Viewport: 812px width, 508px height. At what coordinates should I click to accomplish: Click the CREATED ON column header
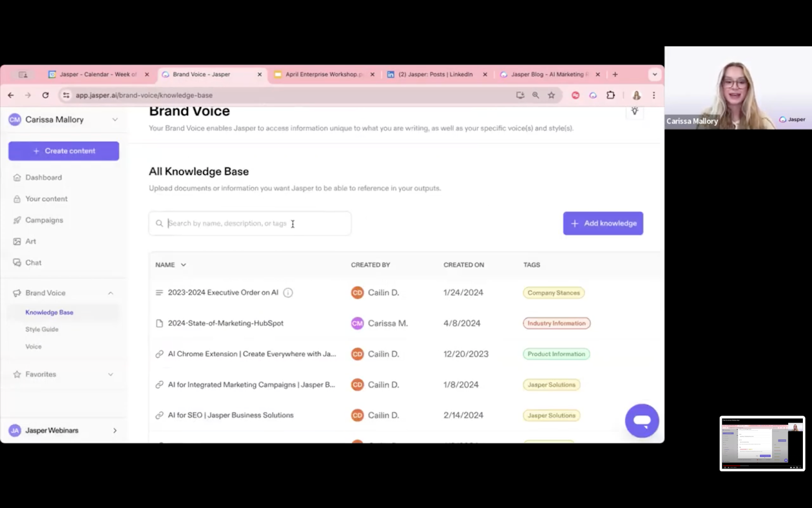tap(464, 265)
